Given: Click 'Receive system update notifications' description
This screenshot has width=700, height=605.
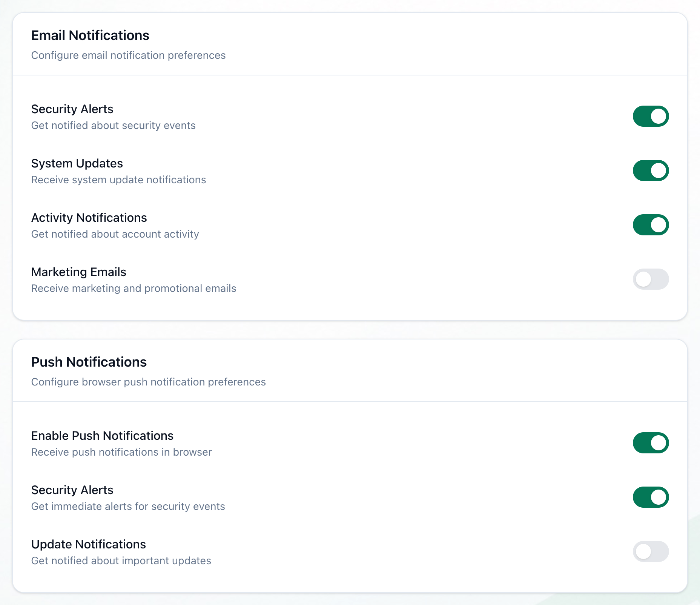Looking at the screenshot, I should click(x=118, y=180).
